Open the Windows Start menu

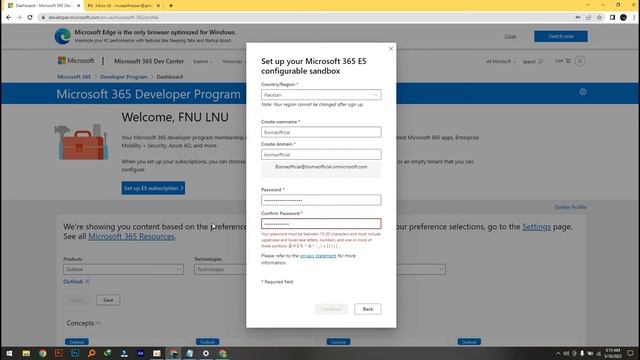pos(9,353)
